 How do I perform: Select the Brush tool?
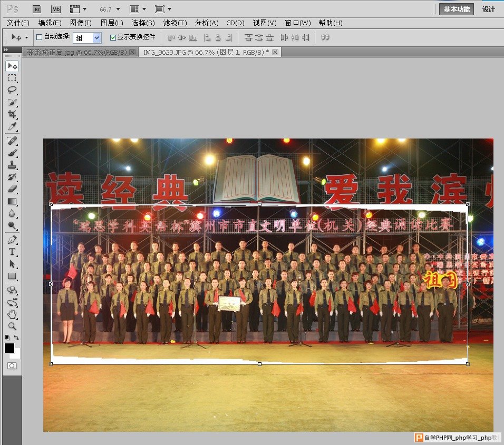[x=12, y=153]
